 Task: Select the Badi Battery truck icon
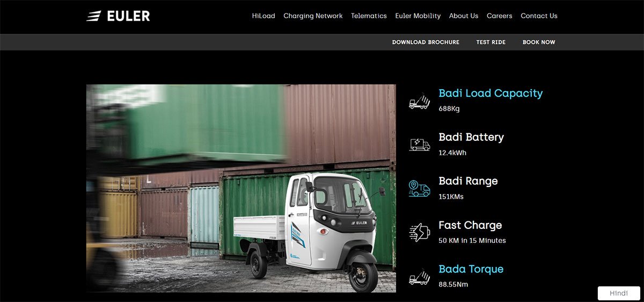[x=420, y=144]
